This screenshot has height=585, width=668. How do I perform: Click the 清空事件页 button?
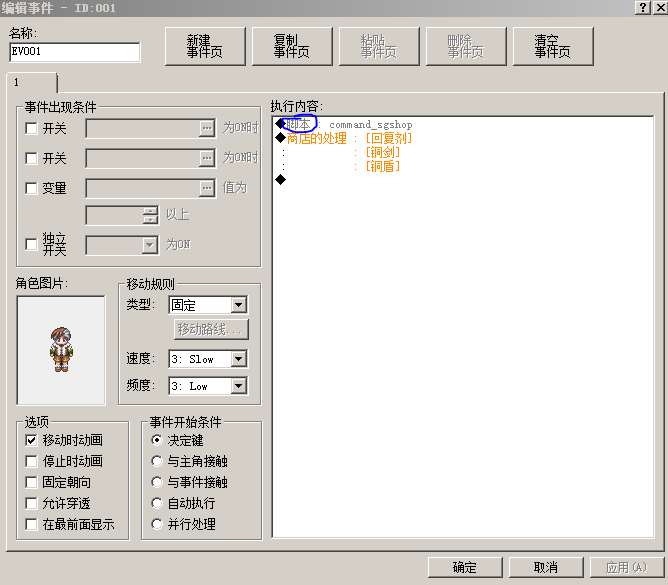553,46
